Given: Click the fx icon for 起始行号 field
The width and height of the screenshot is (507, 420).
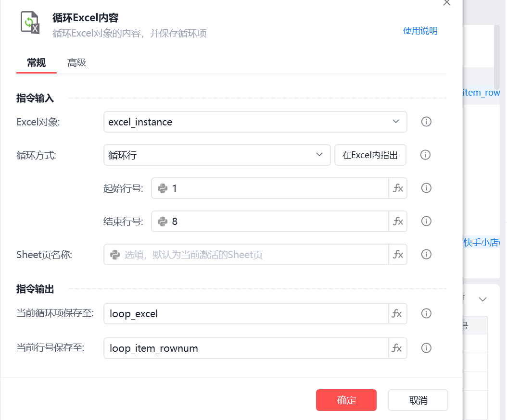Looking at the screenshot, I should (x=398, y=188).
